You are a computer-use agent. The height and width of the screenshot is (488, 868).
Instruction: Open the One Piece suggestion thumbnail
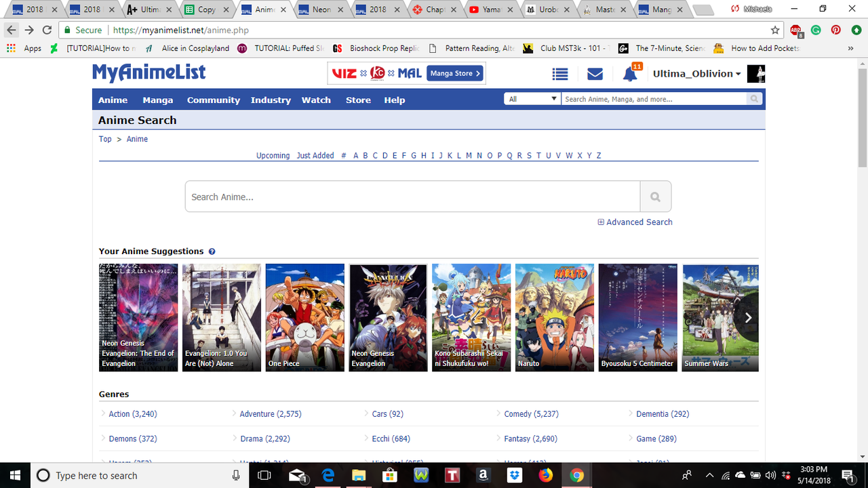pos(304,317)
